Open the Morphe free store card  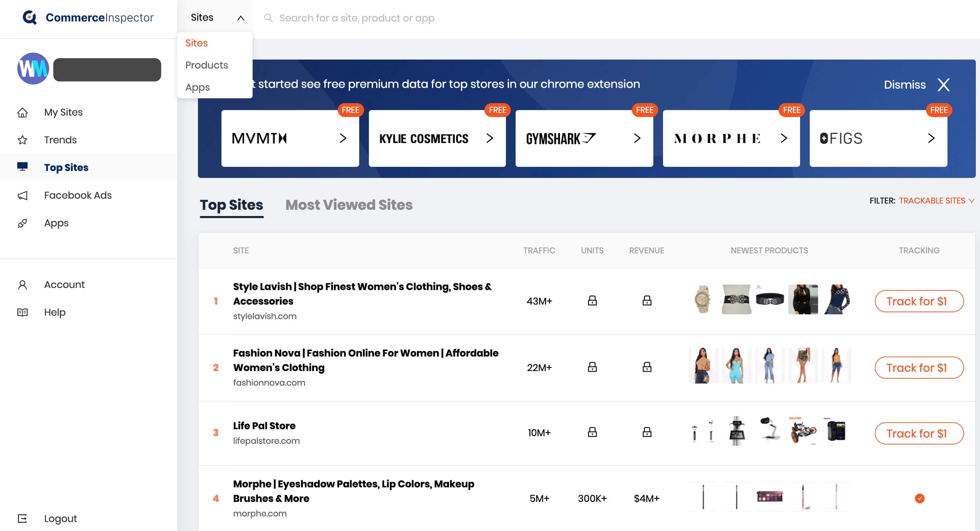point(731,138)
